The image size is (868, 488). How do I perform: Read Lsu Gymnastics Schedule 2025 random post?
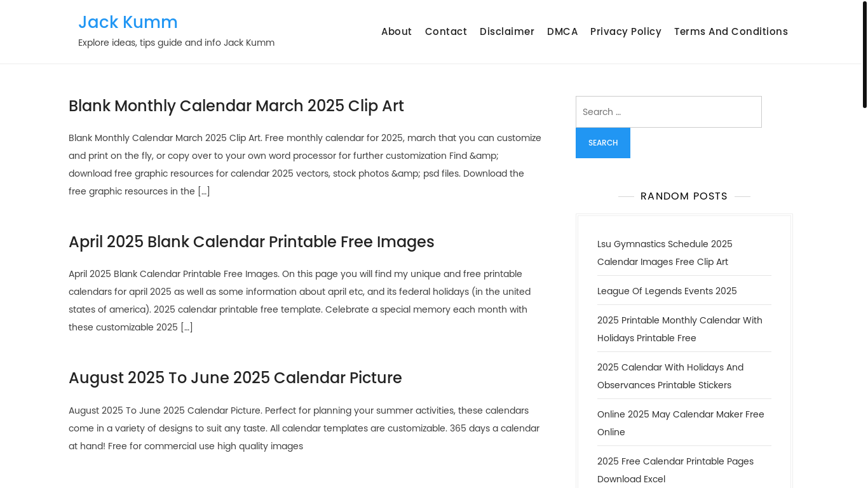click(665, 253)
